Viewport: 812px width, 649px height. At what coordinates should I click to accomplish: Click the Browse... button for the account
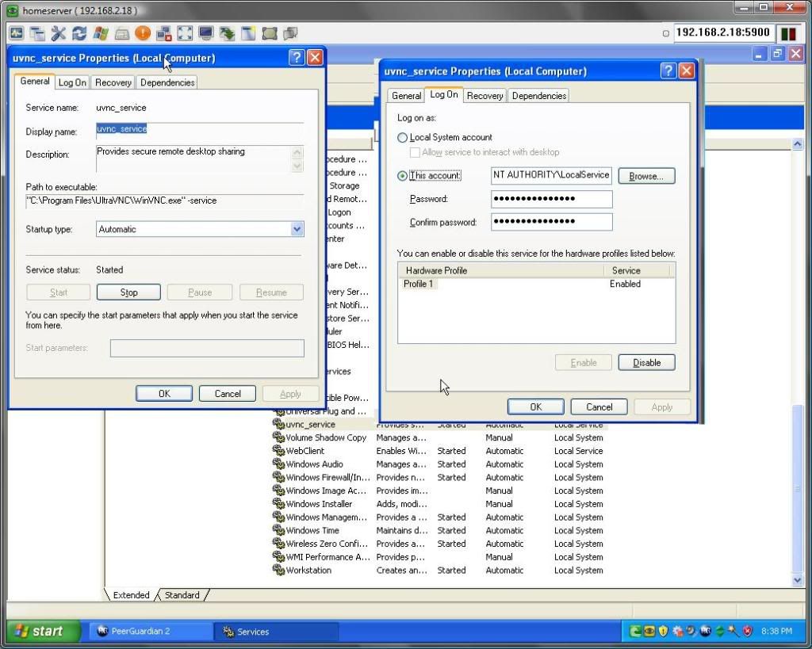(x=646, y=176)
